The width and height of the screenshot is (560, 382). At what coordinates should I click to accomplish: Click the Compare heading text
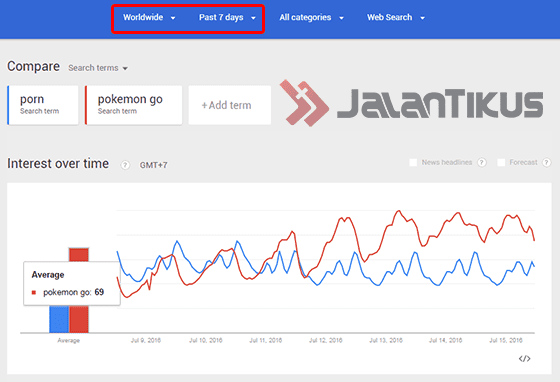pos(34,66)
